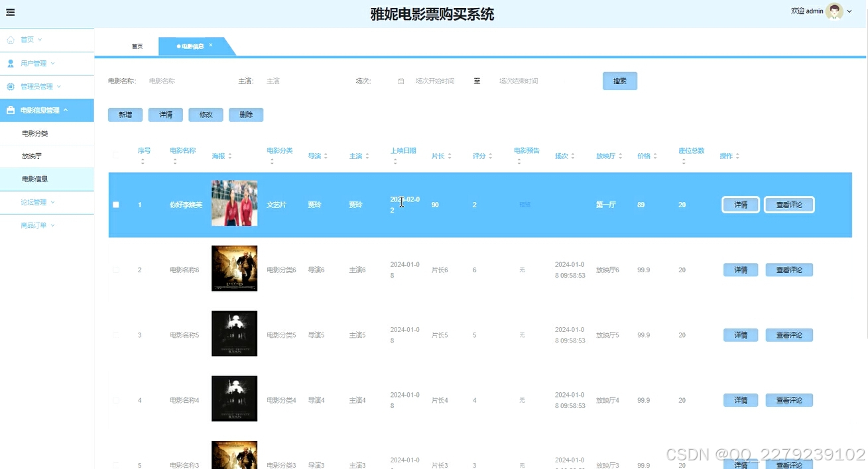This screenshot has height=469, width=868.
Task: Click the 你好李焕英 movie poster thumbnail
Action: [x=234, y=203]
